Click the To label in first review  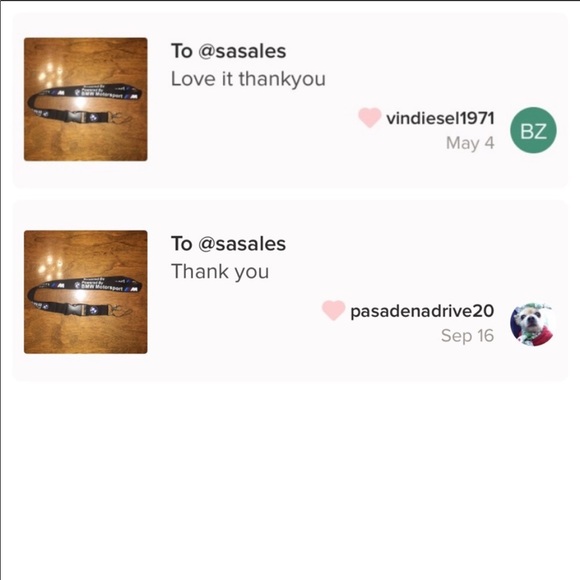tap(182, 51)
